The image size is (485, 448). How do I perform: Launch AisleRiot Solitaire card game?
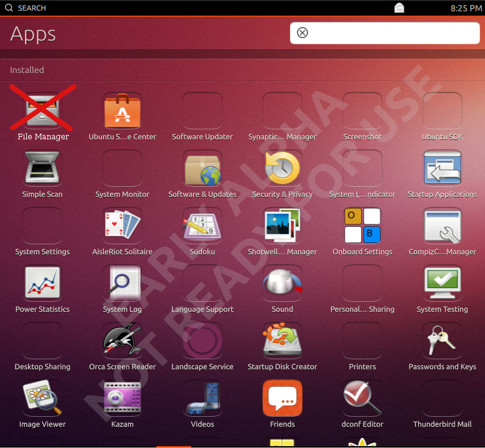[x=122, y=226]
